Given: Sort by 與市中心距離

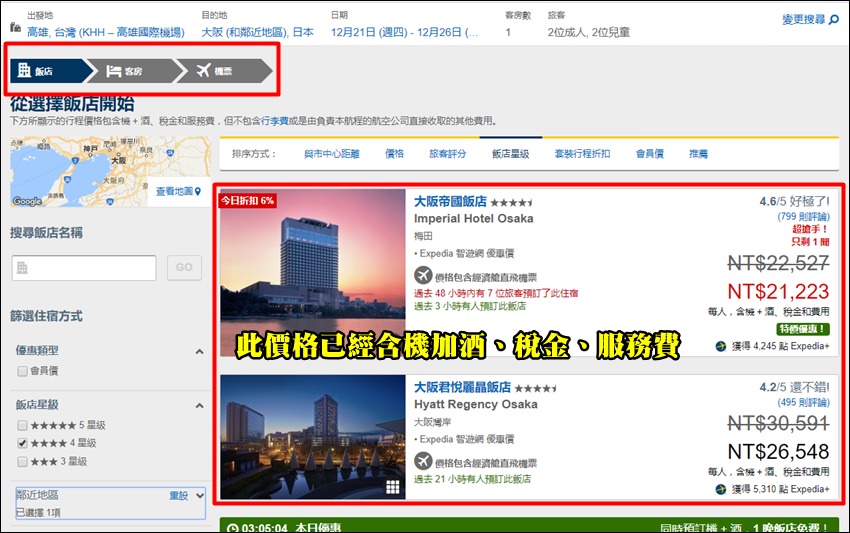Looking at the screenshot, I should click(332, 154).
